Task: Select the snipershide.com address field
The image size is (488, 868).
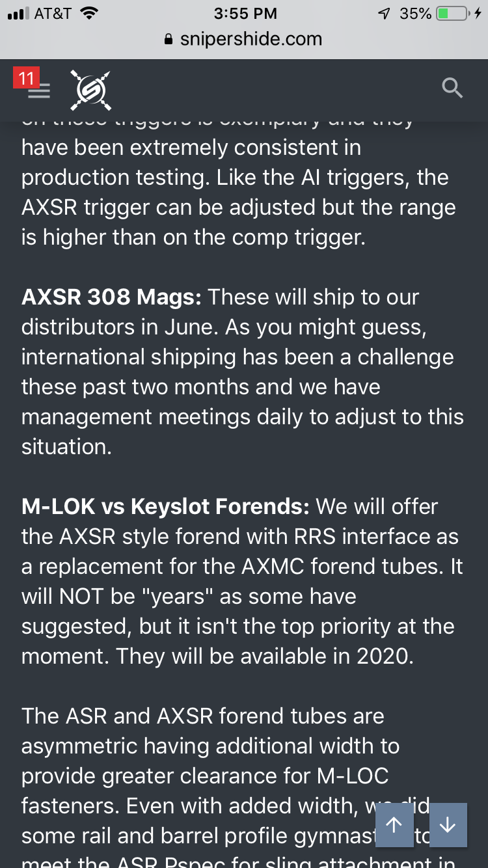Action: (244, 39)
